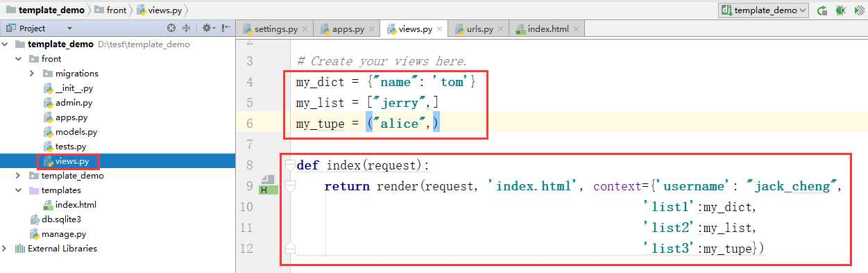The width and height of the screenshot is (868, 273).
Task: Click the fold end marker at line 12
Action: [x=290, y=248]
